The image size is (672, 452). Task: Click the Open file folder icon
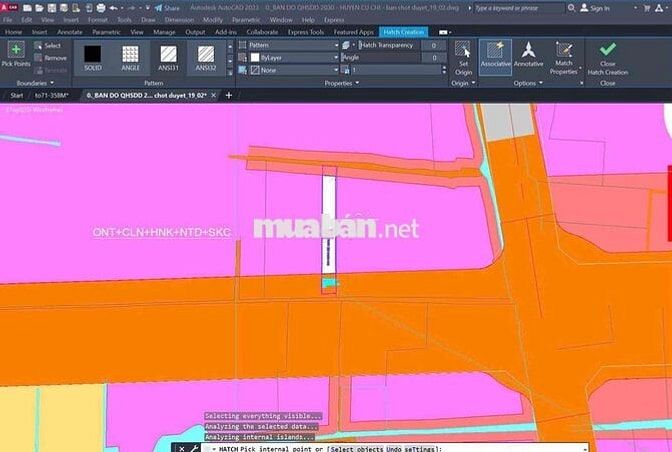(x=39, y=8)
